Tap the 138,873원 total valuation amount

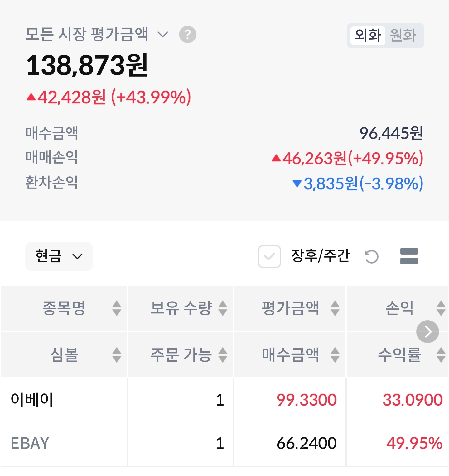(x=87, y=65)
